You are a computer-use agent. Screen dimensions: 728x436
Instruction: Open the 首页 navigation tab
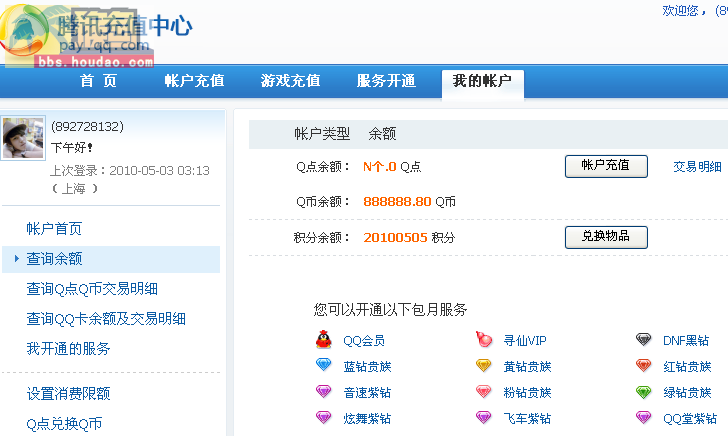98,81
